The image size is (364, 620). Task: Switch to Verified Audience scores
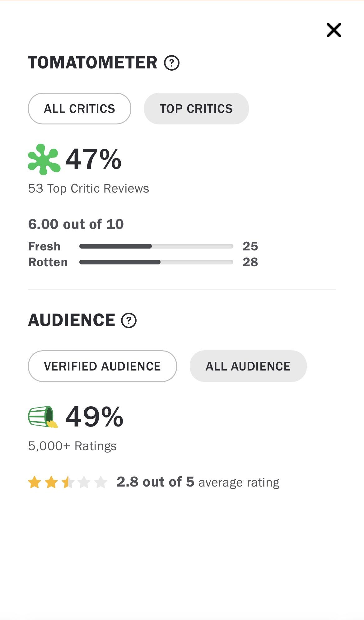[x=102, y=366]
